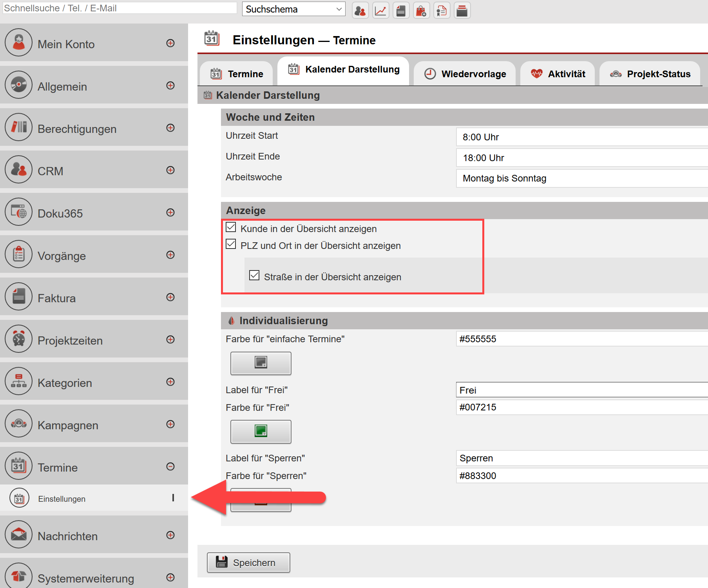Open the Arbeitswoche dropdown
The width and height of the screenshot is (708, 588).
(582, 178)
